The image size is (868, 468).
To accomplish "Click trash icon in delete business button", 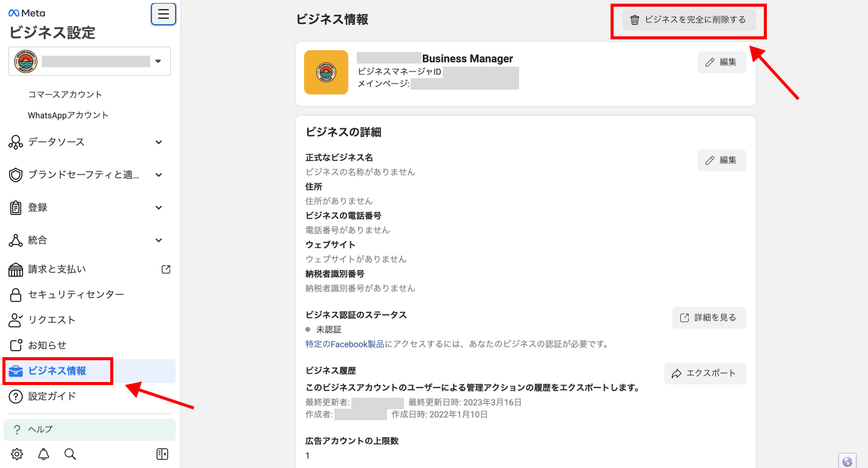I will [634, 20].
